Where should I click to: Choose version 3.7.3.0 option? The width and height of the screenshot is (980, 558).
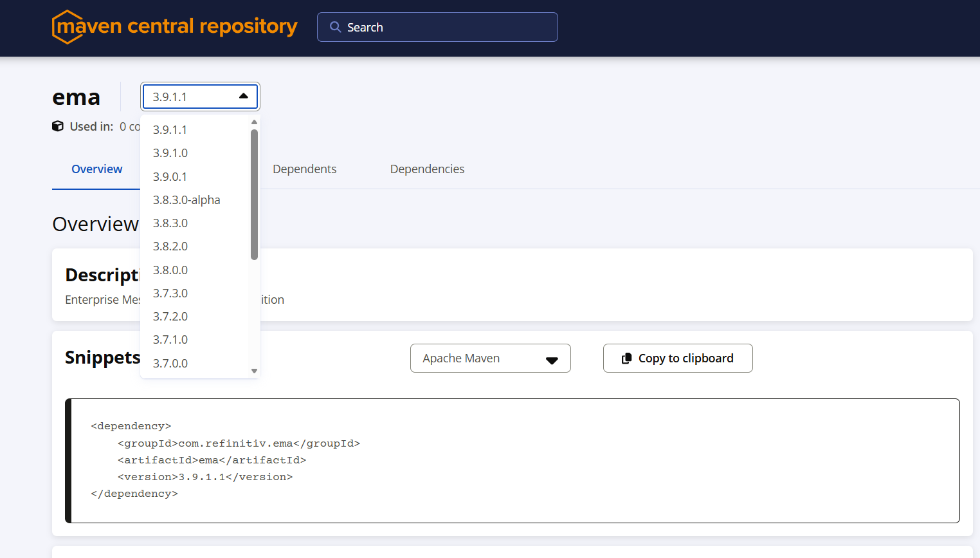(x=195, y=293)
